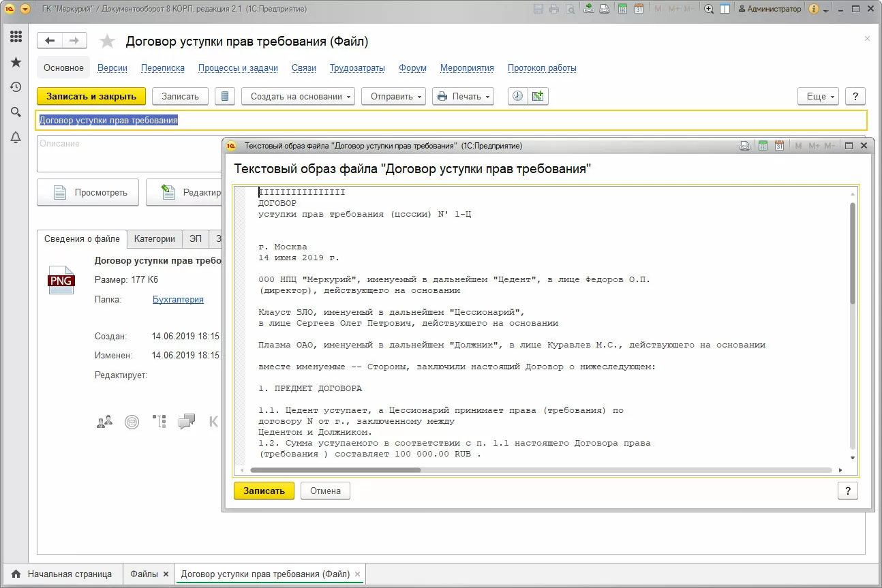
Task: Open notifications bell icon
Action: pos(16,138)
